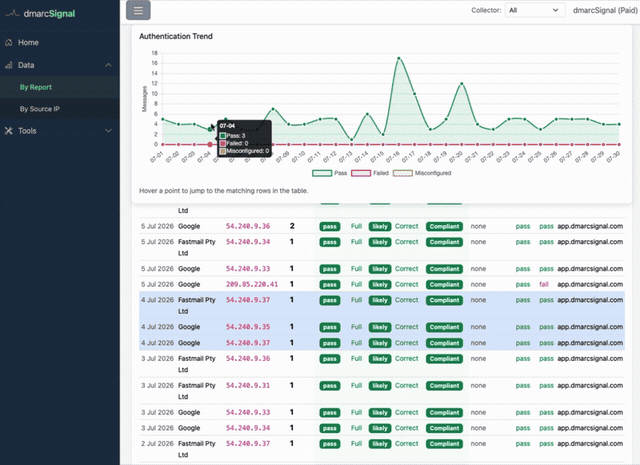Click the 07-20 peak point on chart

tap(462, 83)
